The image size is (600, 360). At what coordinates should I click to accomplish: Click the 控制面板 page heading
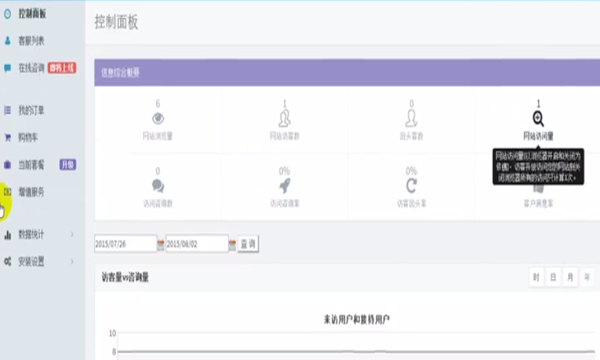[116, 22]
